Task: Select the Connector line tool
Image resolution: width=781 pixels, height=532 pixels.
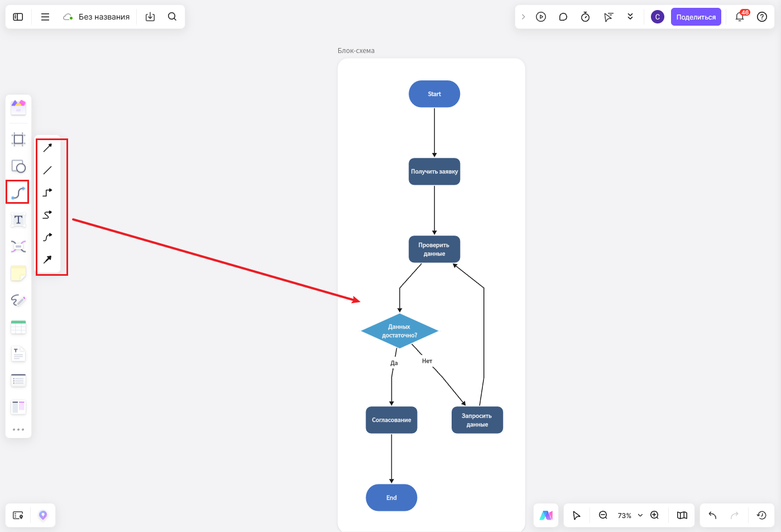Action: click(x=18, y=193)
